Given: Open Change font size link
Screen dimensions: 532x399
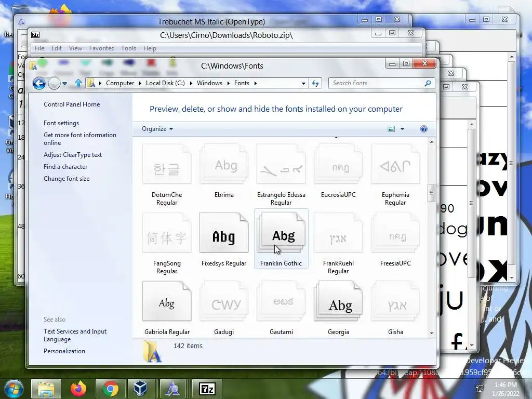Looking at the screenshot, I should click(66, 179).
